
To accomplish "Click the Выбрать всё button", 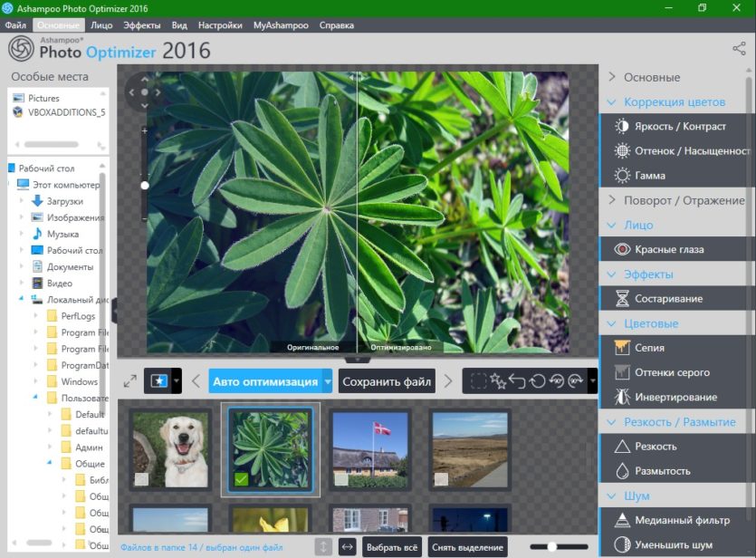I will pyautogui.click(x=392, y=547).
